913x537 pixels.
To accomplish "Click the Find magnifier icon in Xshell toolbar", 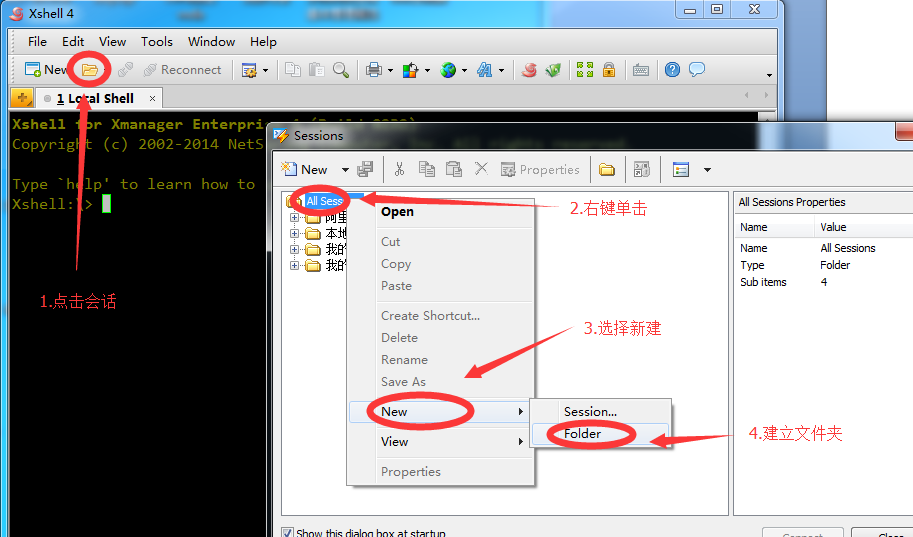I will (x=341, y=70).
